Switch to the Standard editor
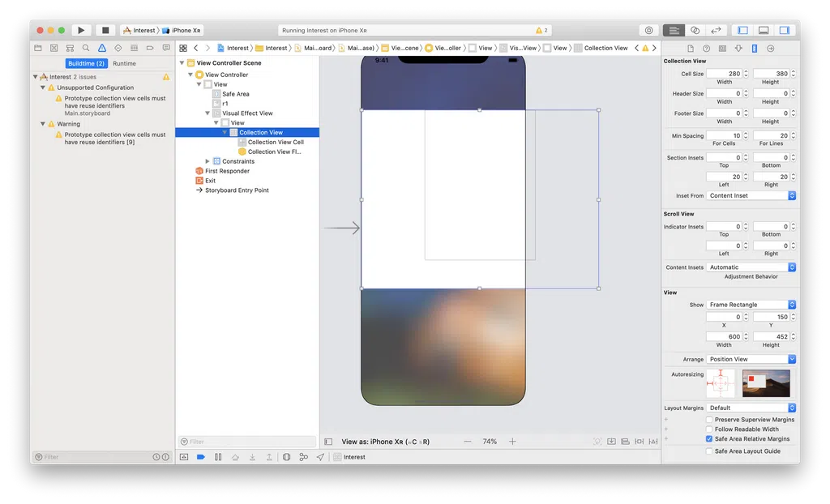The image size is (830, 504). tap(674, 30)
